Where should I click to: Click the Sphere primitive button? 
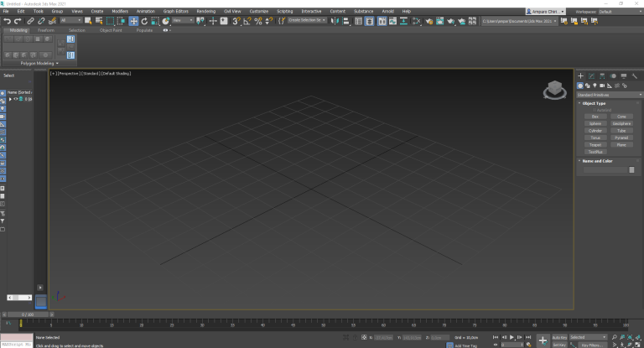[x=595, y=123]
